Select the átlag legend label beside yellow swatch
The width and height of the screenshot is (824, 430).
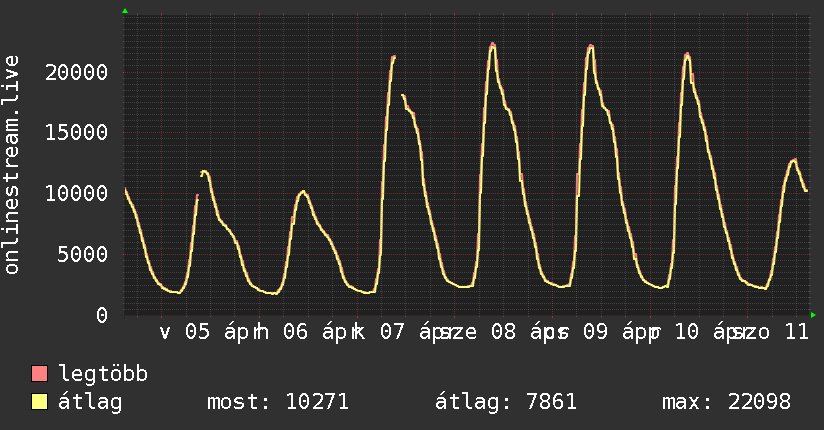[x=91, y=403]
